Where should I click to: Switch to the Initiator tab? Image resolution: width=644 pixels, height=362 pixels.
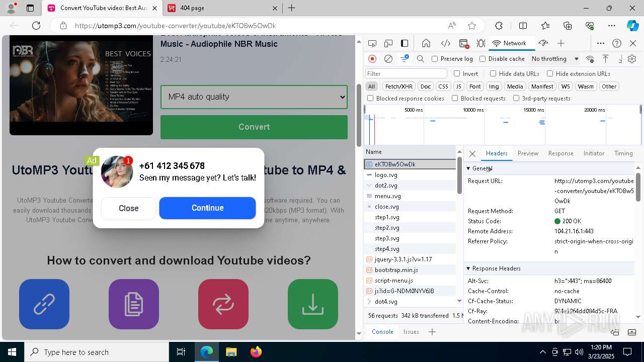tap(594, 153)
